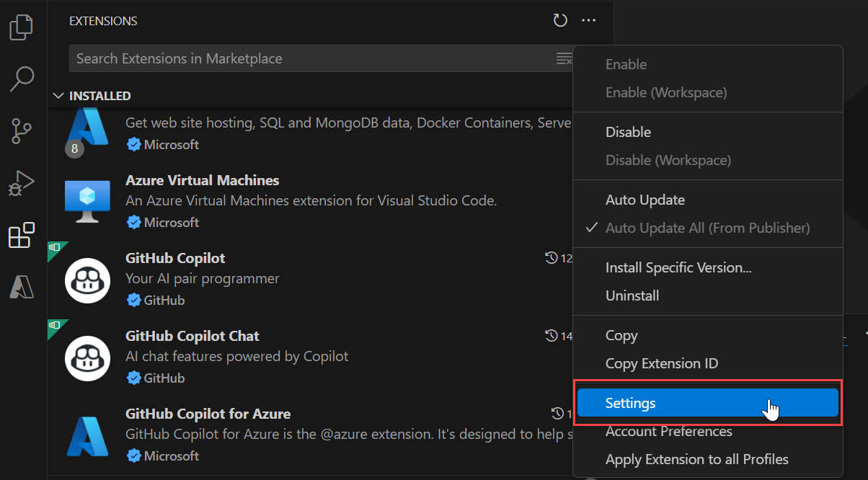868x480 pixels.
Task: Select the Search icon in the activity bar
Action: tap(21, 79)
